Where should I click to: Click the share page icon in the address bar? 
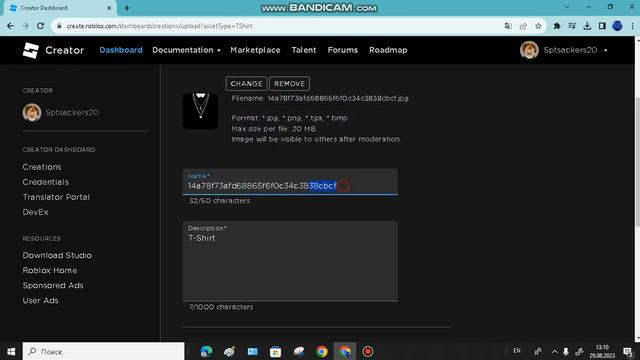coord(523,26)
